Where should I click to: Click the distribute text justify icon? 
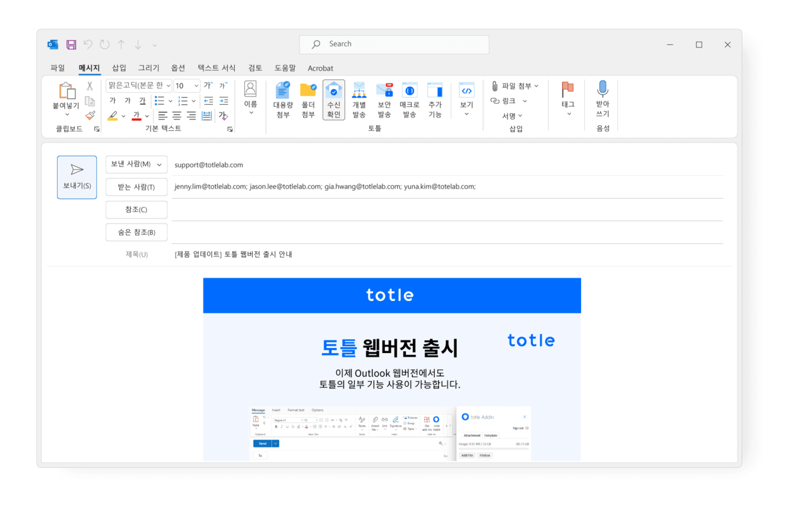pyautogui.click(x=207, y=116)
